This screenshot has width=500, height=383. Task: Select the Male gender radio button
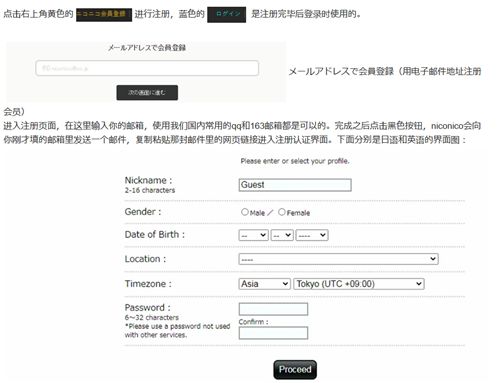tap(245, 212)
